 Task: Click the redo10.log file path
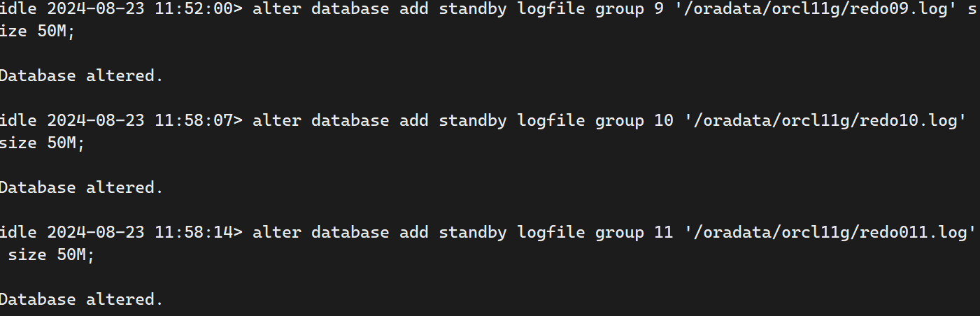(x=828, y=120)
